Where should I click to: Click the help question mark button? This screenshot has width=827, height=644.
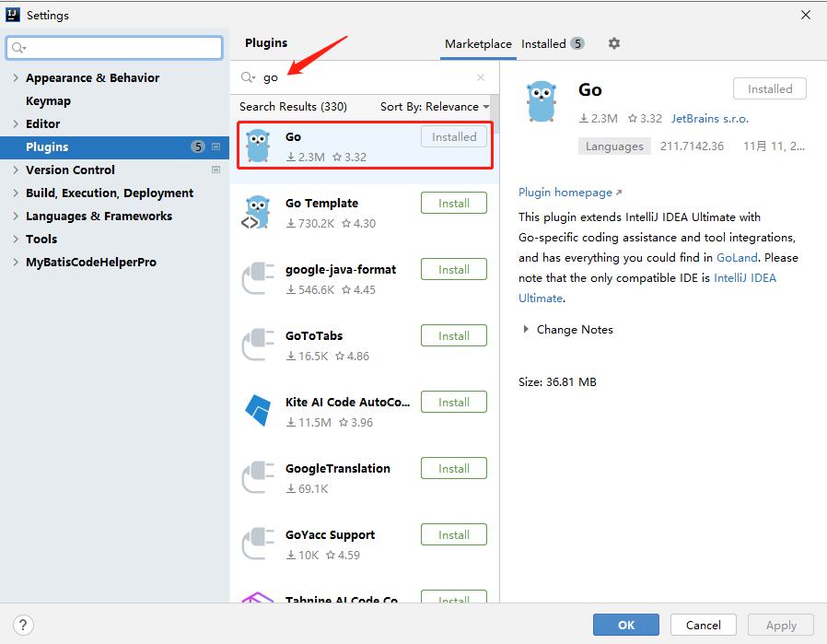click(x=23, y=626)
